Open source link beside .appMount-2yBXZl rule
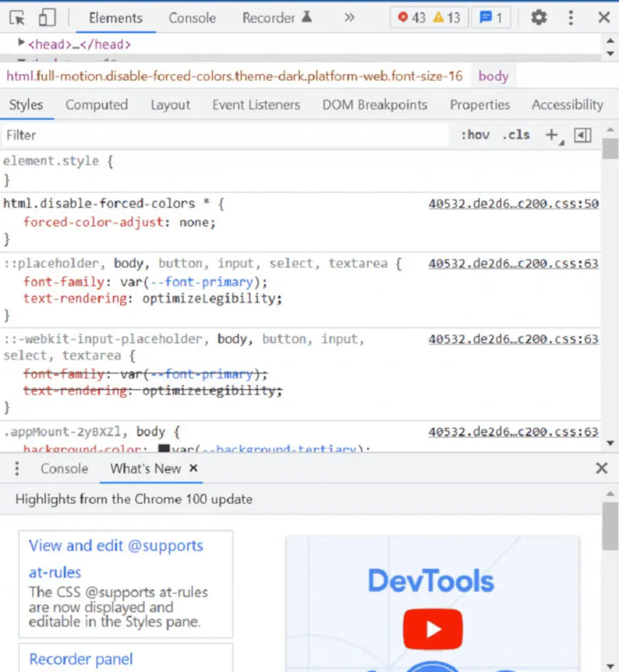The height and width of the screenshot is (672, 619). click(x=513, y=432)
